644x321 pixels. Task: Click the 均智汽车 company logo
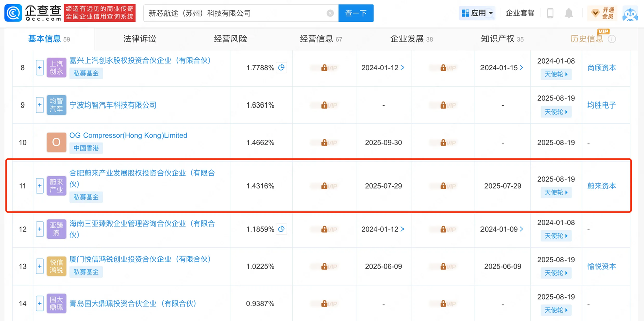[x=56, y=105]
